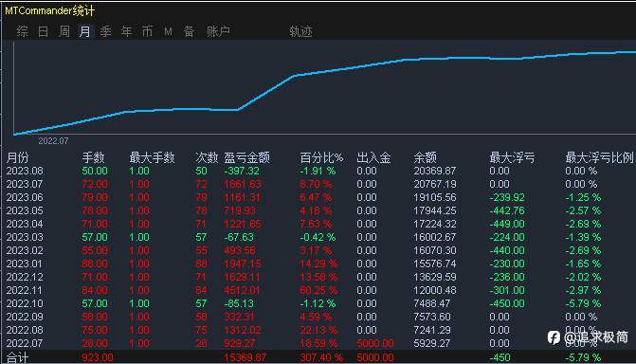Open the 年 yearly statistics tab
This screenshot has width=636, height=364.
pos(127,31)
